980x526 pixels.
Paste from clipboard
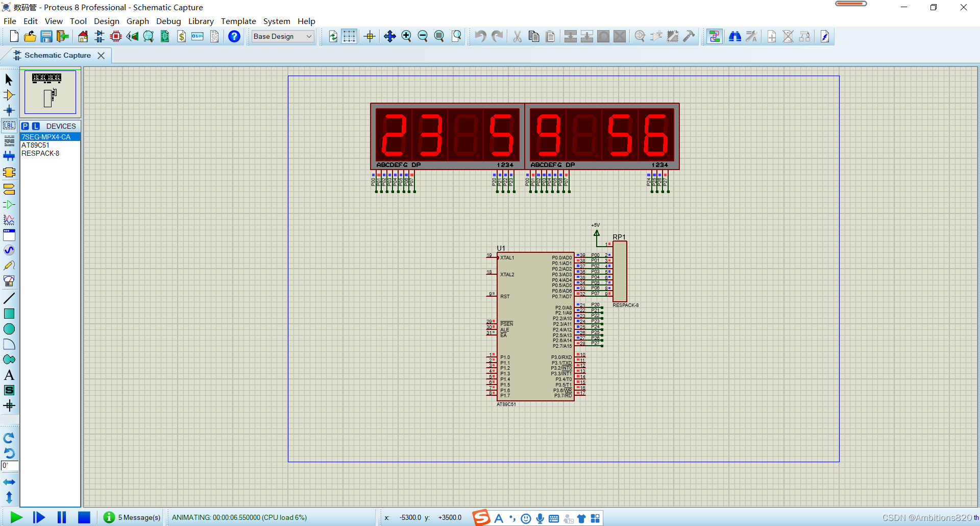coord(550,36)
